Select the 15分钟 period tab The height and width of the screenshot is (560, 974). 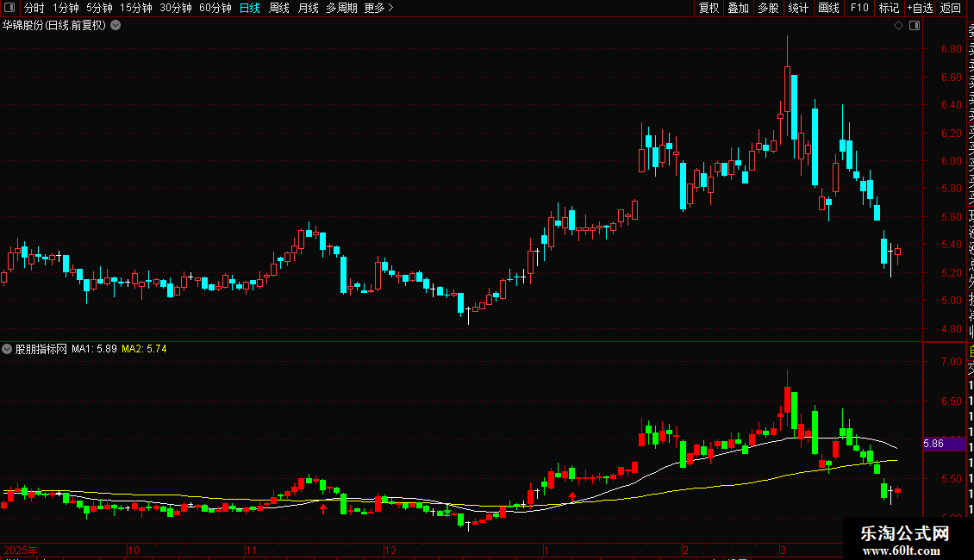136,8
